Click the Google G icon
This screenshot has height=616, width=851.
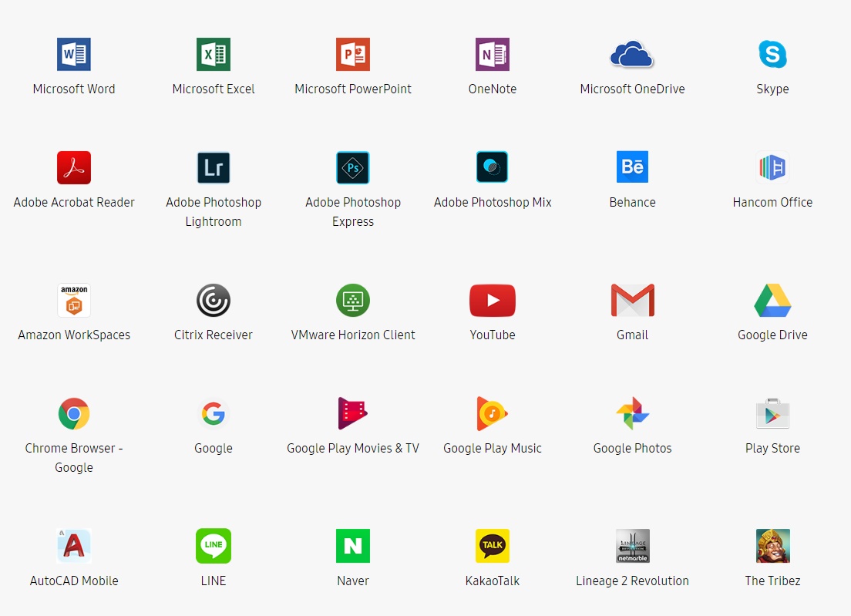tap(214, 413)
